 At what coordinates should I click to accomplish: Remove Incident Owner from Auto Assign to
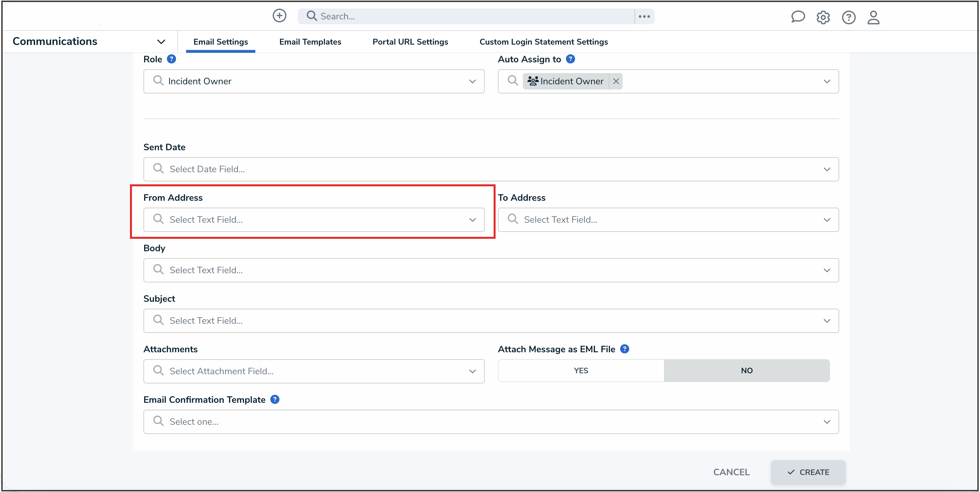616,81
